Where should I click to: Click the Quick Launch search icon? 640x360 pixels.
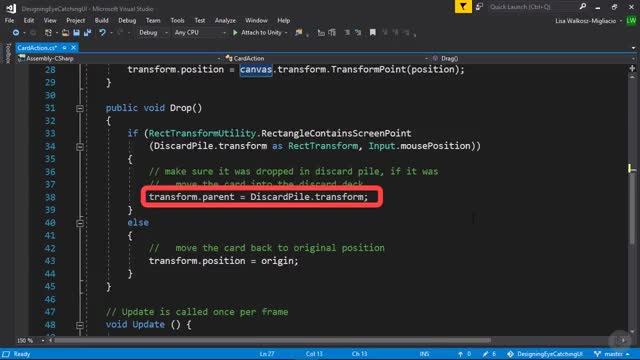(x=582, y=7)
